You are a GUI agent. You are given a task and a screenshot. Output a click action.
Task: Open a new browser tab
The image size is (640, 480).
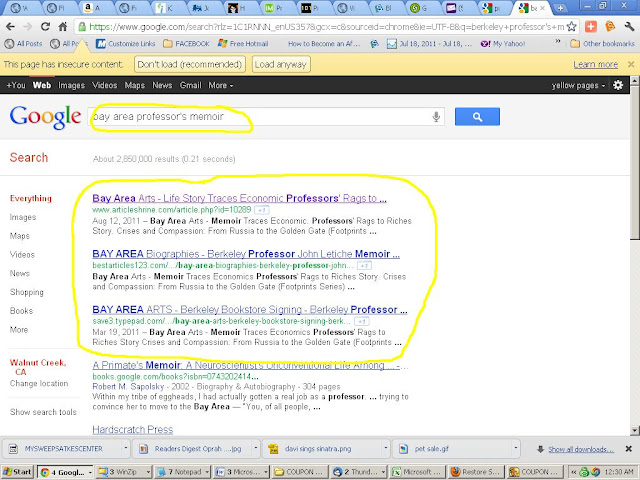tap(560, 8)
